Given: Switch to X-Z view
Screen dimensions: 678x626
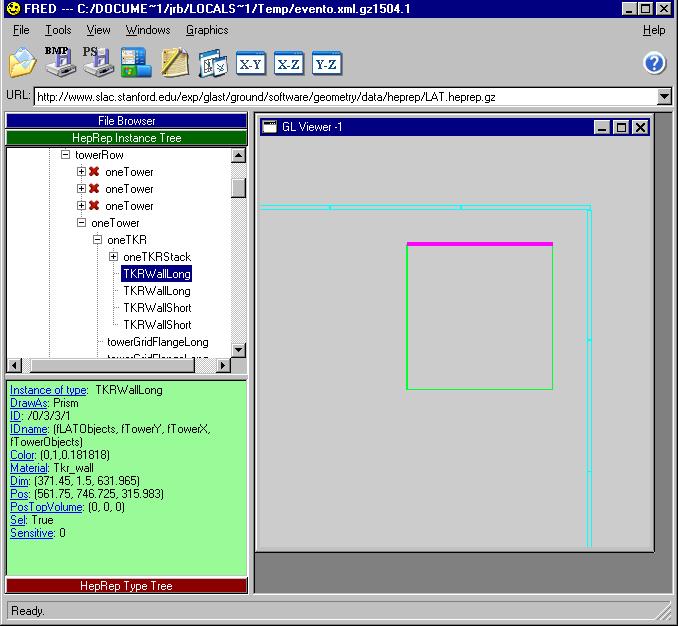Looking at the screenshot, I should (288, 64).
